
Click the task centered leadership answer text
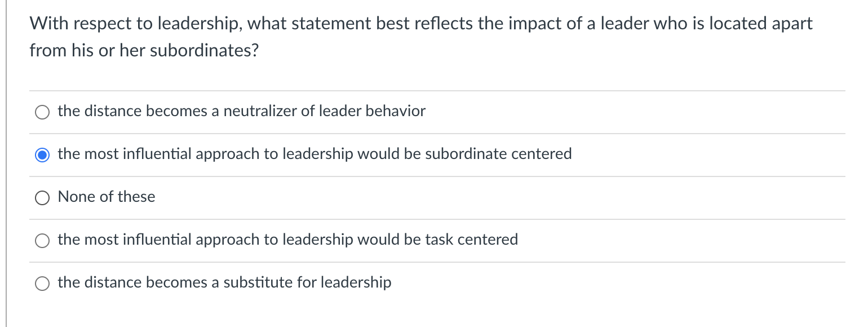[287, 240]
